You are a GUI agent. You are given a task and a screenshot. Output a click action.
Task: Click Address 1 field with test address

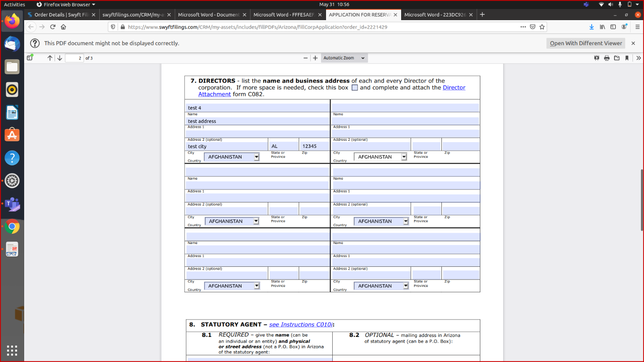[258, 121]
